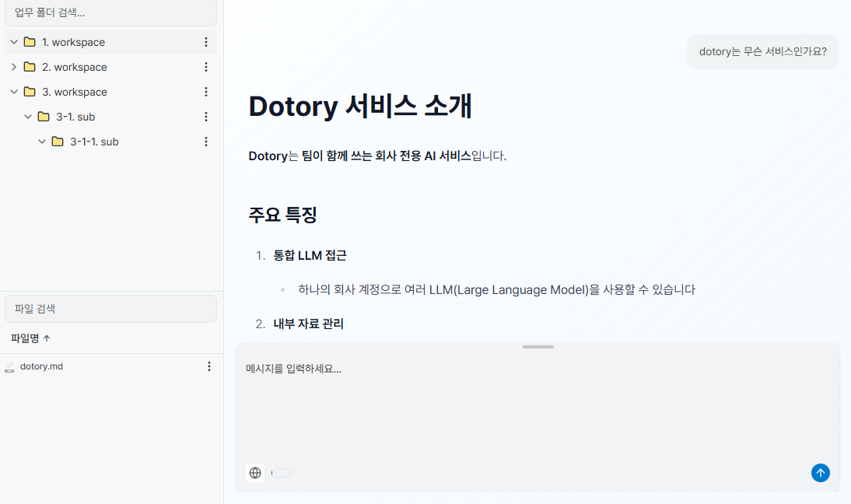This screenshot has width=851, height=504.
Task: Select the 1. workspace folder label
Action: coord(73,42)
